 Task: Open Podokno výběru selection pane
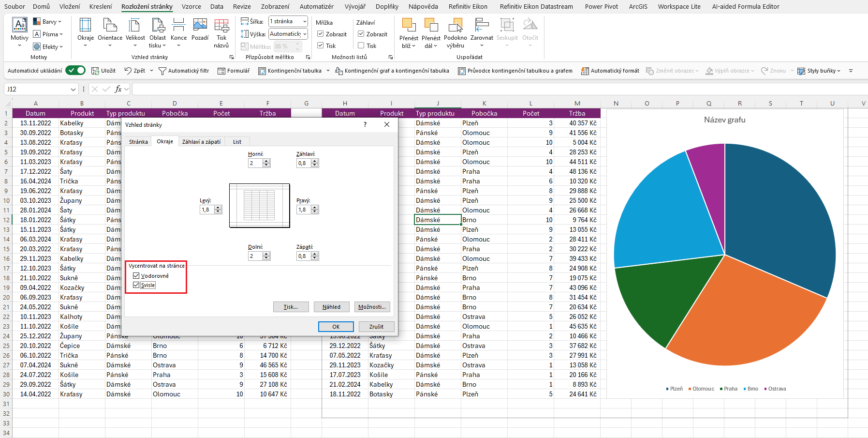click(456, 32)
